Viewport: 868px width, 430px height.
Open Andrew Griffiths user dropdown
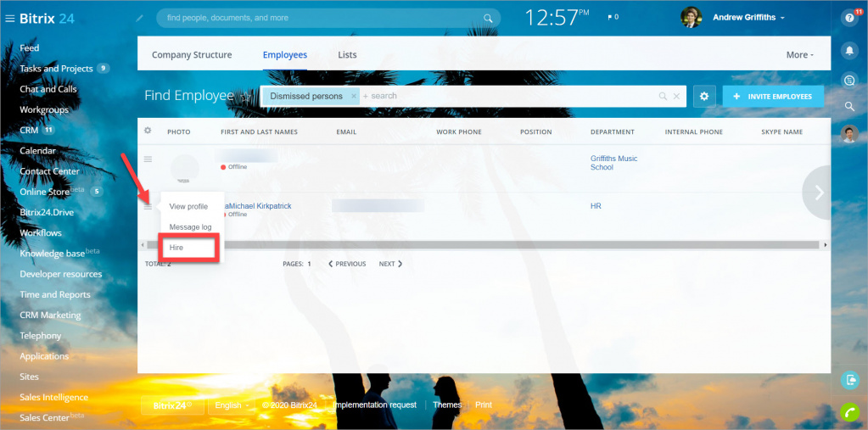[748, 18]
